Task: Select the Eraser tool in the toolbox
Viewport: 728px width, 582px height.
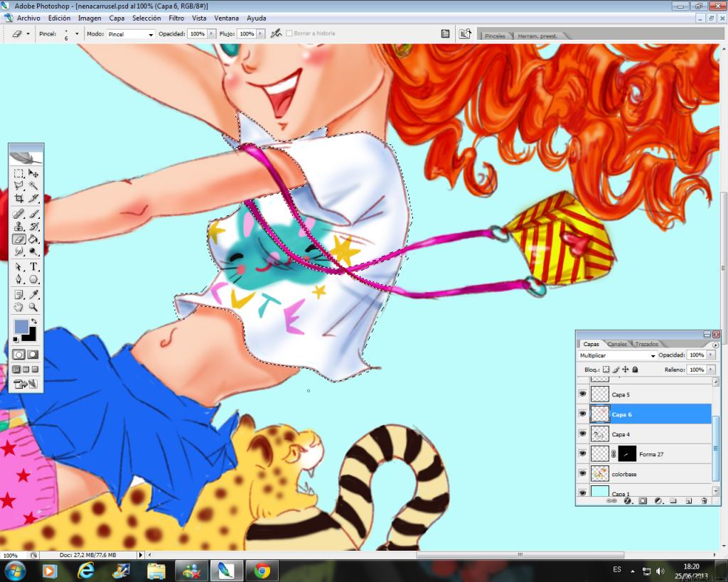Action: [x=18, y=239]
